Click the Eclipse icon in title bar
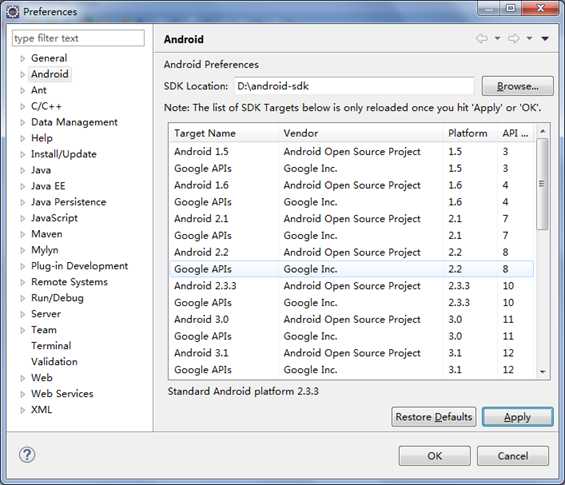Viewport: 565px width, 485px height. 12,12
